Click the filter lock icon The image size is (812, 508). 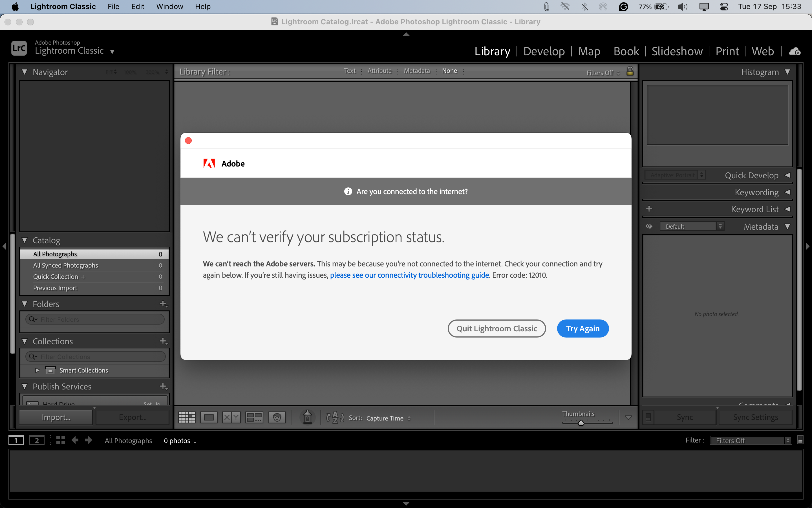[630, 71]
